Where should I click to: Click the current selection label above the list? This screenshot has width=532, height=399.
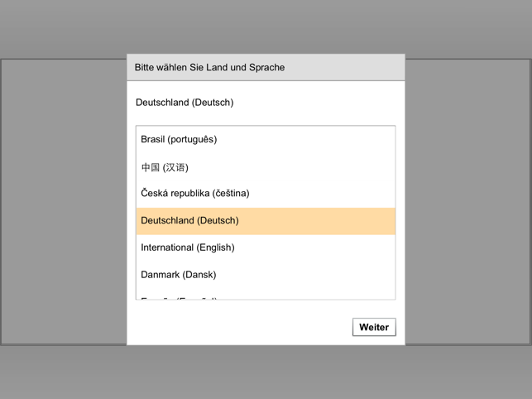[185, 103]
